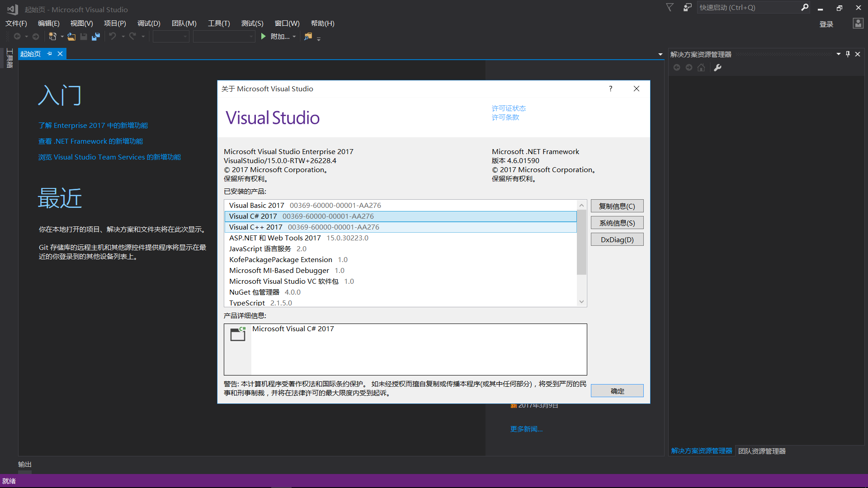
Task: Toggle pin on the 起始页 tab
Action: coord(50,54)
